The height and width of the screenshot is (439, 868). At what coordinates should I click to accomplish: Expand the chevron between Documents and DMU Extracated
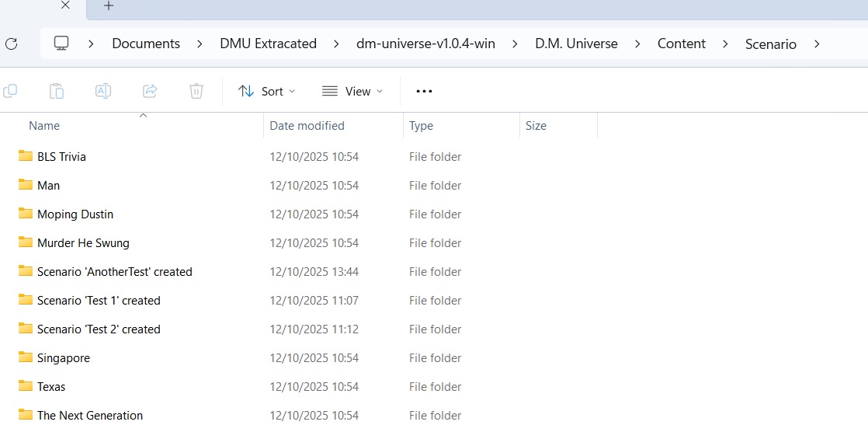[200, 44]
